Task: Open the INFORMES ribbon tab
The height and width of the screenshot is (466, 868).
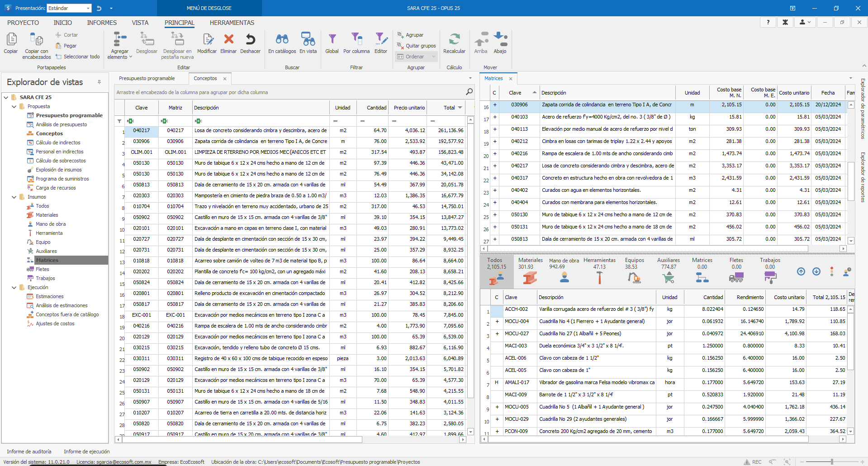Action: pos(102,23)
